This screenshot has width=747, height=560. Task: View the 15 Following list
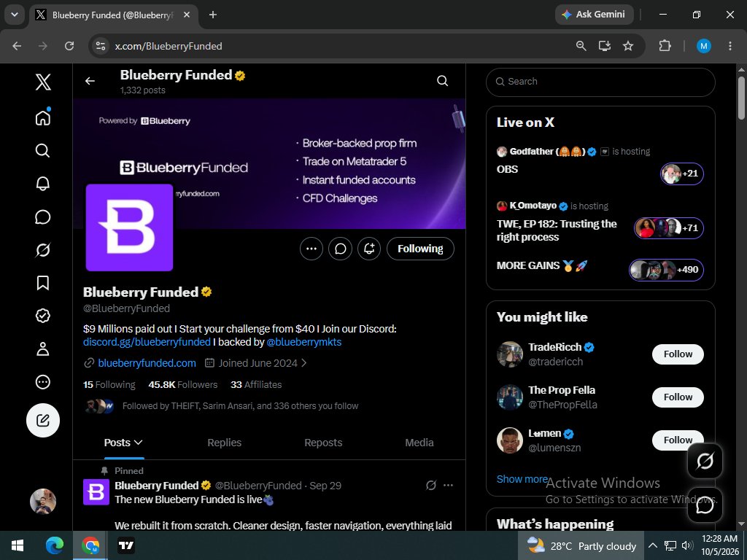click(109, 384)
